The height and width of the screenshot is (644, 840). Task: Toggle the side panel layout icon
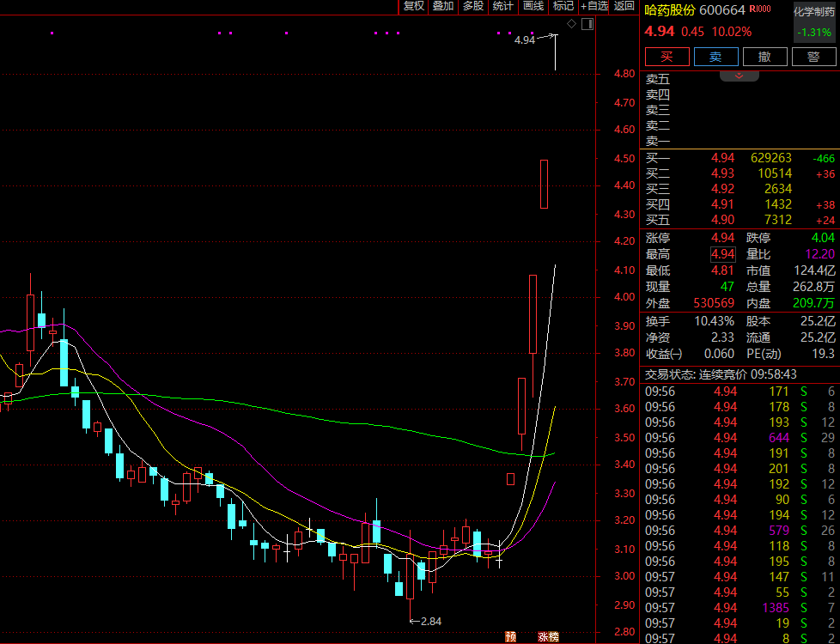tap(587, 23)
